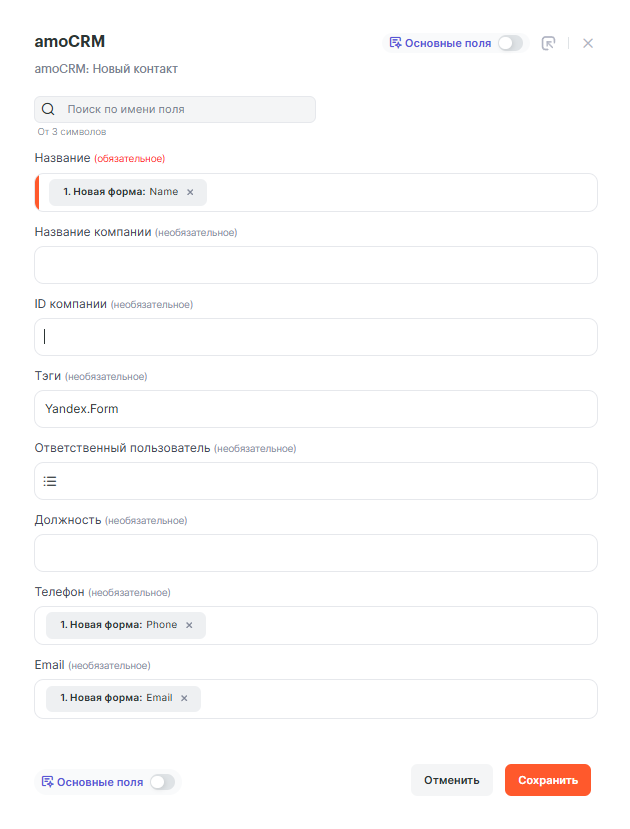
Task: Click into the ID компании field
Action: [316, 337]
